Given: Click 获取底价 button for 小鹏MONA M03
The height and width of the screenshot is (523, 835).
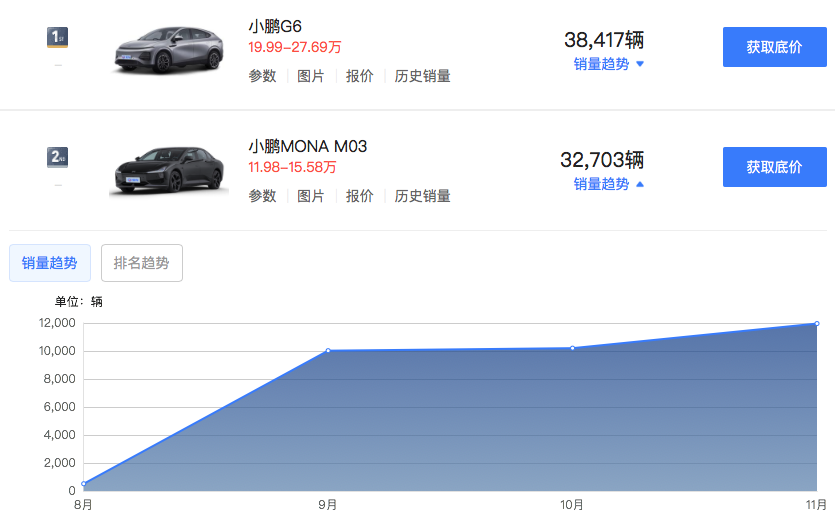Looking at the screenshot, I should coord(774,167).
